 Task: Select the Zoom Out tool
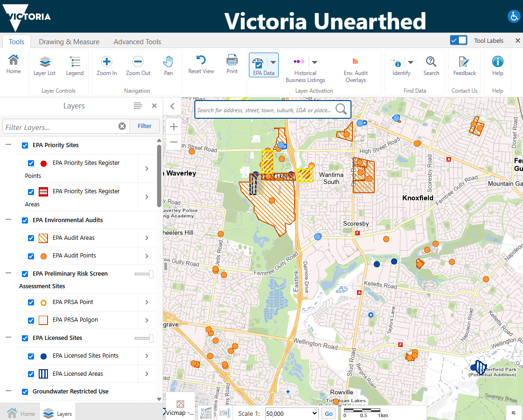point(138,66)
